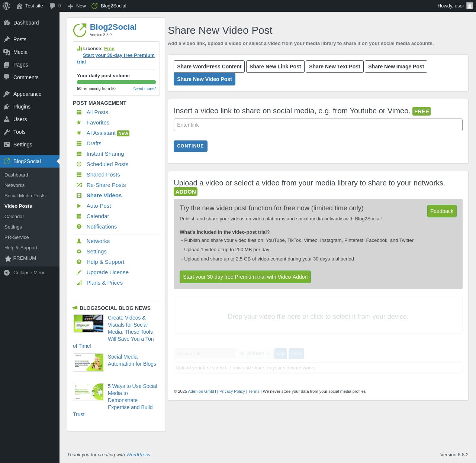476x463 pixels.
Task: Open the Drafts link in Post Management
Action: [x=94, y=143]
